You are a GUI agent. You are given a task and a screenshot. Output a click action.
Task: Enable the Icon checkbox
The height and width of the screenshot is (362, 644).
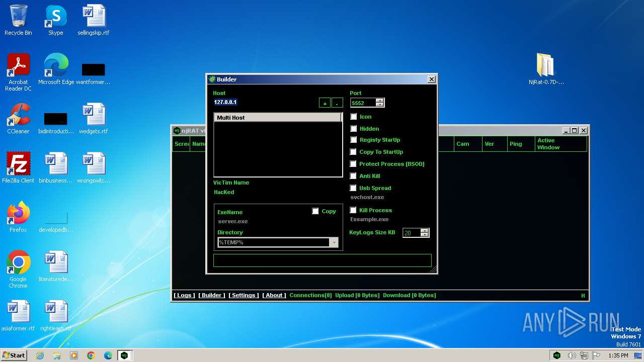pyautogui.click(x=354, y=117)
